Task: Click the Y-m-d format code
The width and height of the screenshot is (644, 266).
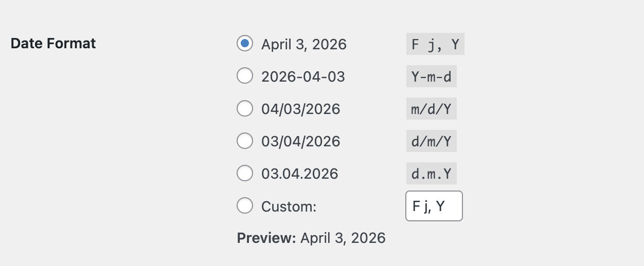Action: (431, 77)
